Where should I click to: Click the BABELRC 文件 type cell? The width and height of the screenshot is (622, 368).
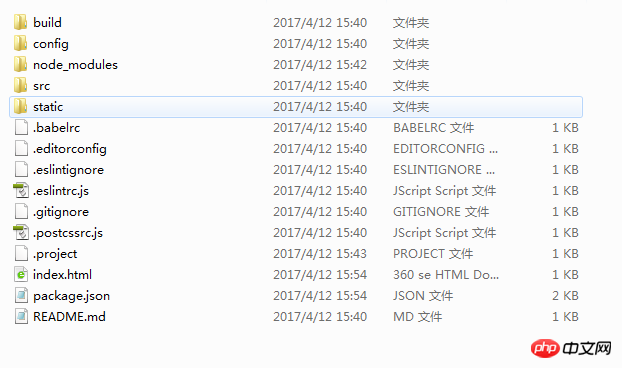434,127
